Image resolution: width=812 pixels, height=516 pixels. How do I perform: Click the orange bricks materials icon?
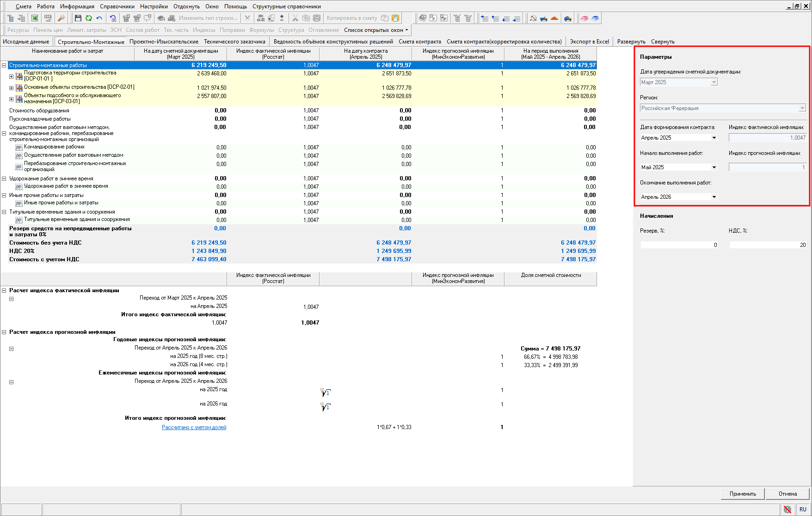coord(554,18)
